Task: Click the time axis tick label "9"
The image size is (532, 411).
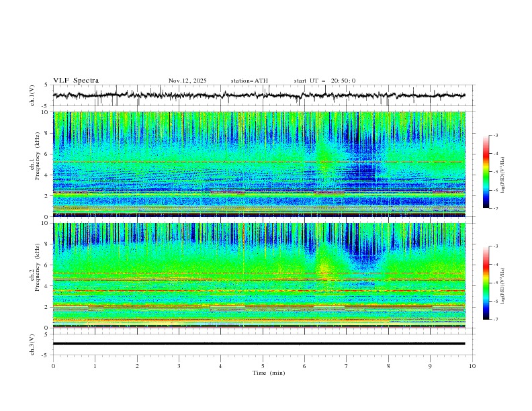Action: coord(430,366)
